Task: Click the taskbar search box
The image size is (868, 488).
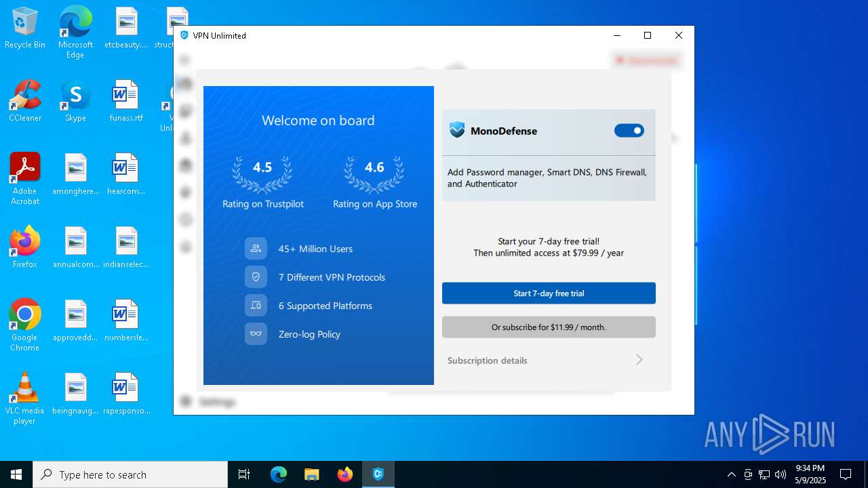Action: (130, 474)
